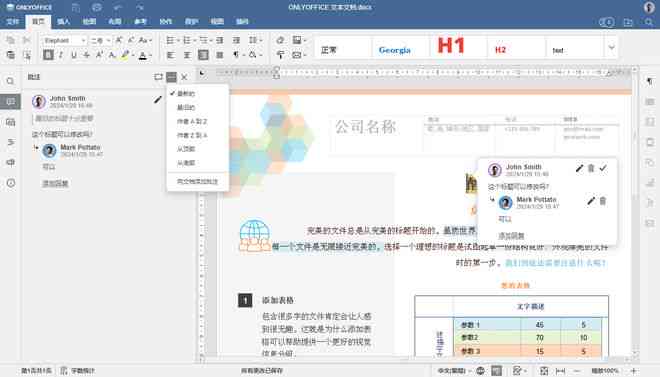This screenshot has width=660, height=377.
Task: Open paragraph settings in the right sidebar
Action: point(649,81)
